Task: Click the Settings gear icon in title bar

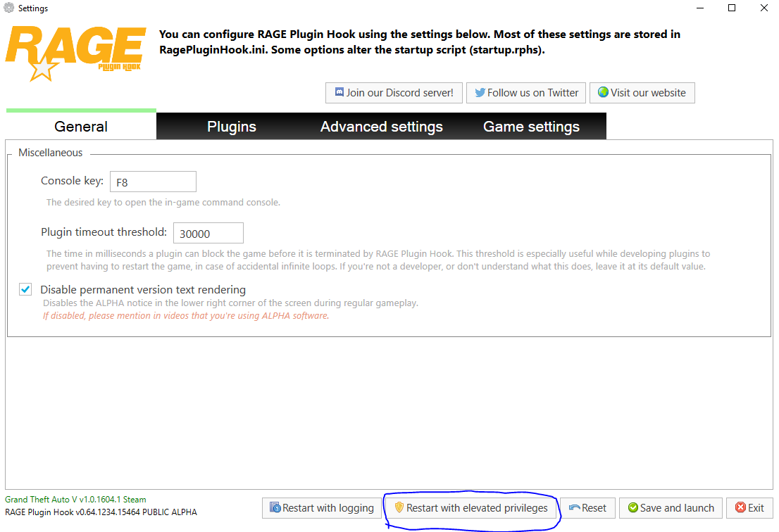Action: tap(9, 8)
